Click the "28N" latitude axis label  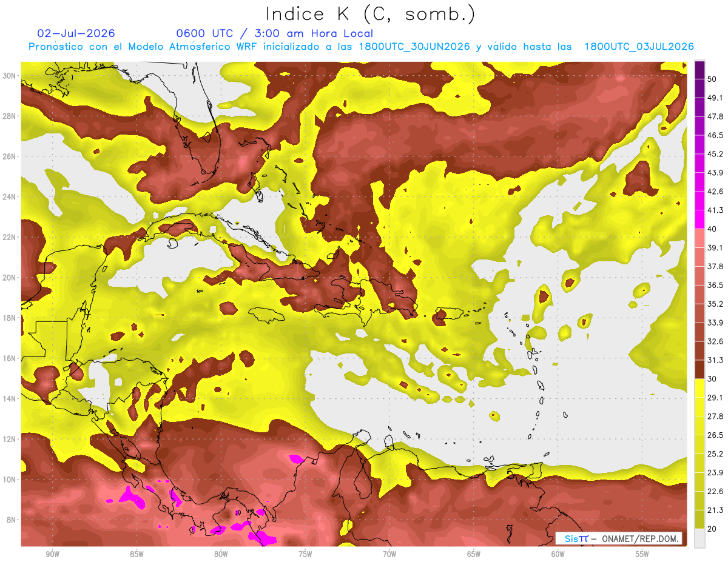pos(9,116)
